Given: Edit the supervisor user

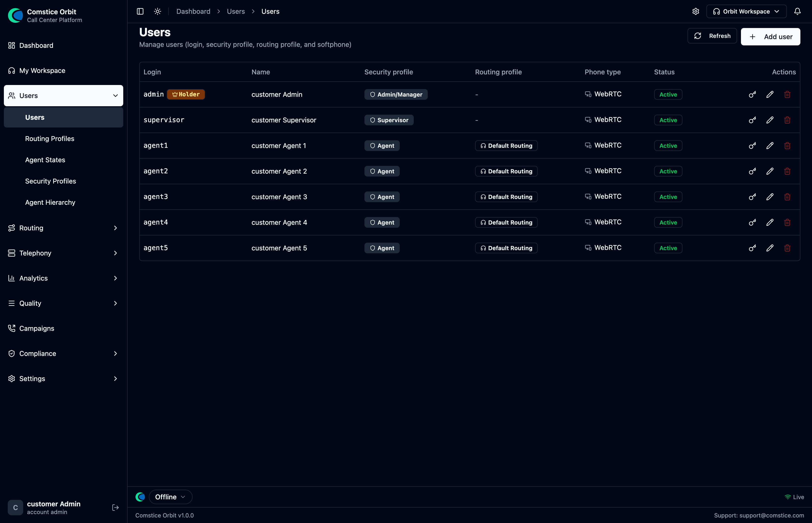Looking at the screenshot, I should (x=770, y=120).
